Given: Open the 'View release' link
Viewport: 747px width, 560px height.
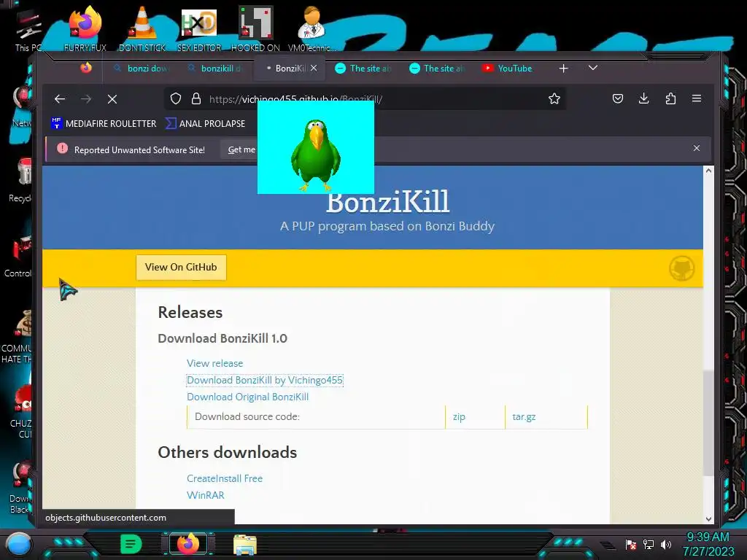Looking at the screenshot, I should point(215,363).
